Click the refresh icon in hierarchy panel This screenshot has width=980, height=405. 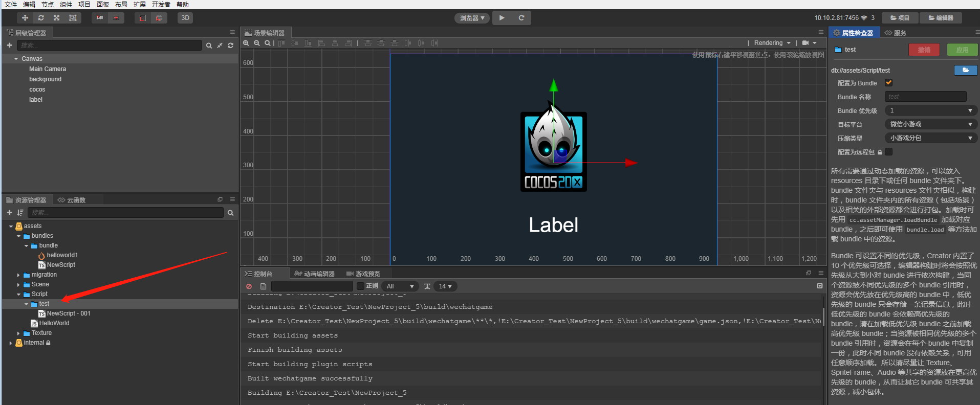click(x=231, y=46)
